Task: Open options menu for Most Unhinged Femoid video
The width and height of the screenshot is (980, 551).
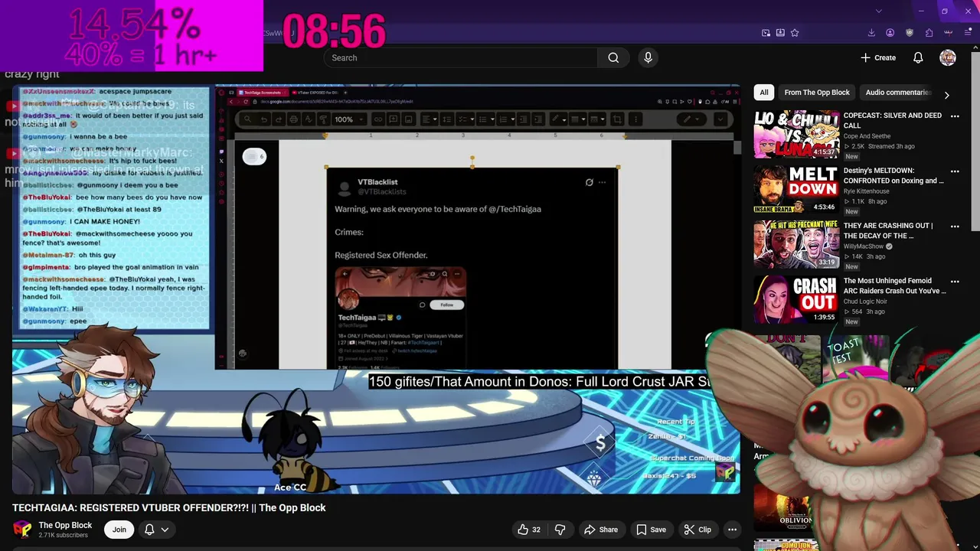Action: [955, 282]
